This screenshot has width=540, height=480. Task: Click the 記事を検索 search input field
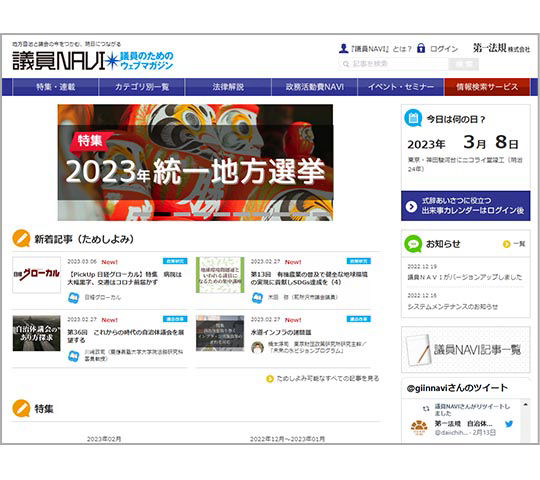[394, 64]
